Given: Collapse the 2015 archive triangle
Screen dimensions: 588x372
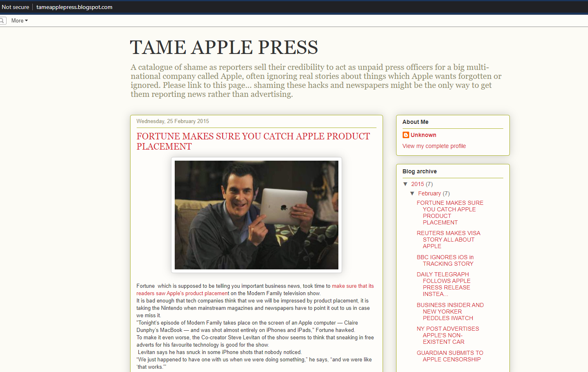Looking at the screenshot, I should [406, 184].
